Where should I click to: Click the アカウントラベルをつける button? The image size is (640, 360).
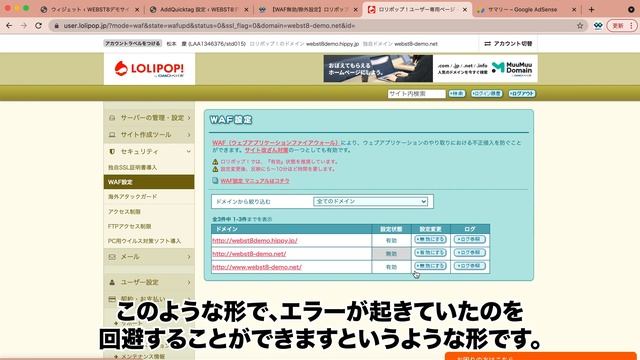[133, 43]
